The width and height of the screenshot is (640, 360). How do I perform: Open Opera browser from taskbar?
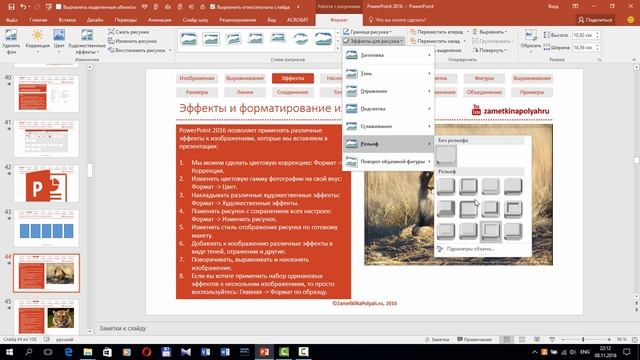point(147,352)
